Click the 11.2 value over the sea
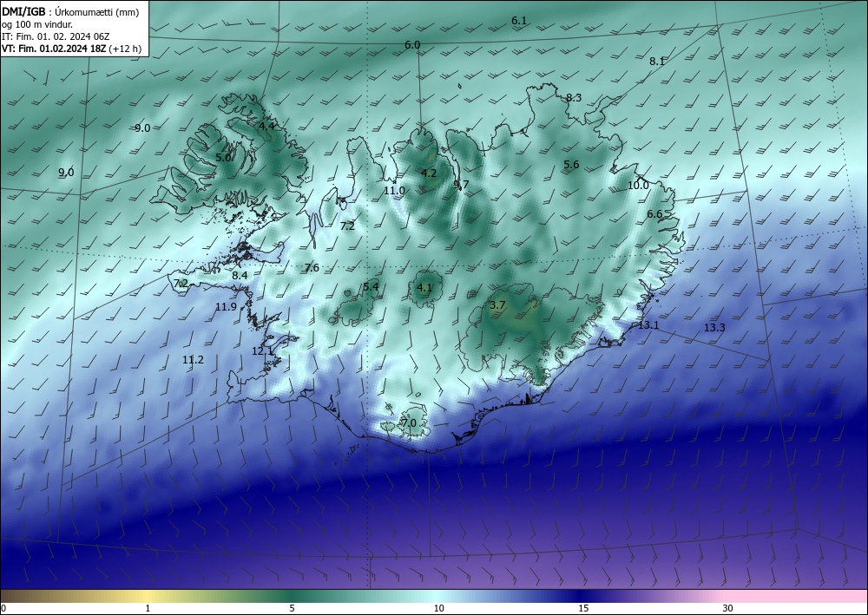 pyautogui.click(x=194, y=360)
